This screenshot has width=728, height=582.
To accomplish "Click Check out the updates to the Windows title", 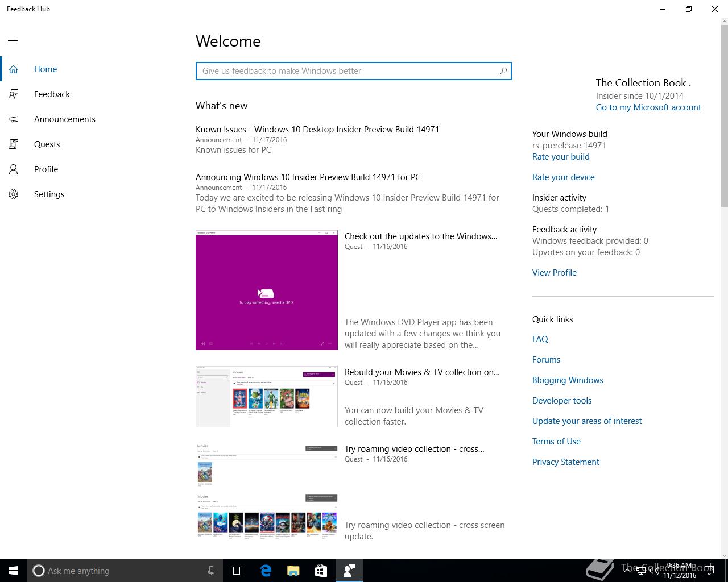I will pos(421,236).
